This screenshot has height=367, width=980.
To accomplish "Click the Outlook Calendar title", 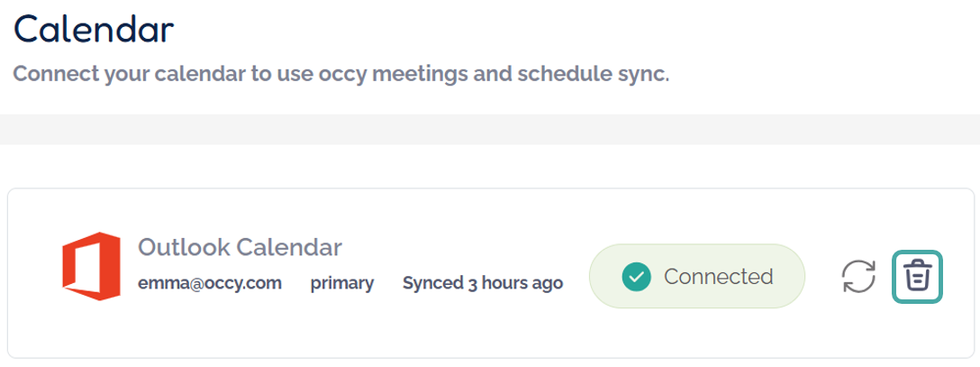I will tap(240, 247).
